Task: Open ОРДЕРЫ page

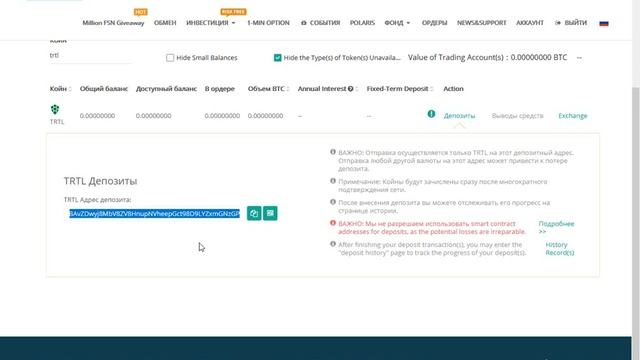Action: coord(434,23)
